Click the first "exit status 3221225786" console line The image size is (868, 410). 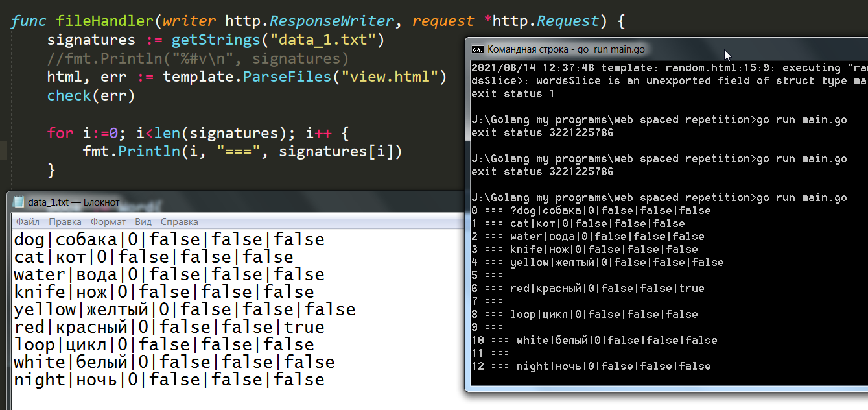(542, 133)
